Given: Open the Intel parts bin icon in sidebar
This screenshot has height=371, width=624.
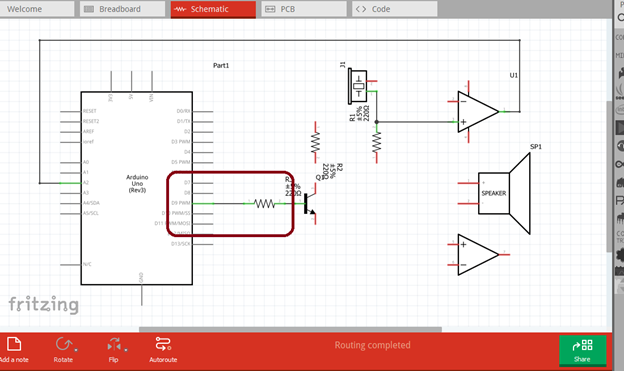Looking at the screenshot, I should coord(620,109).
